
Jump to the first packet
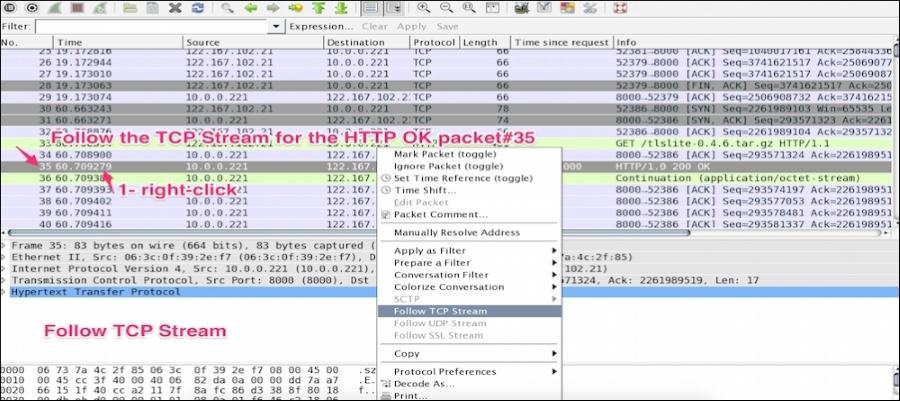[x=317, y=8]
